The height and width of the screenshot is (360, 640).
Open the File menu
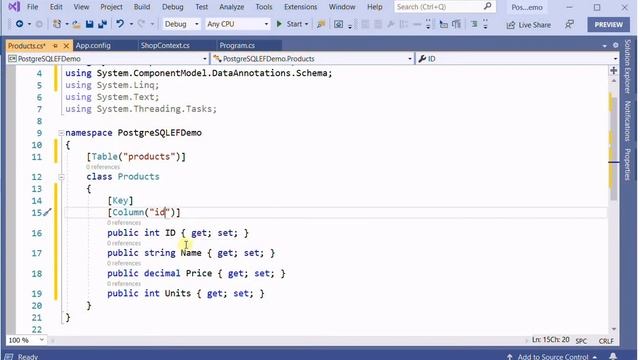click(x=32, y=7)
